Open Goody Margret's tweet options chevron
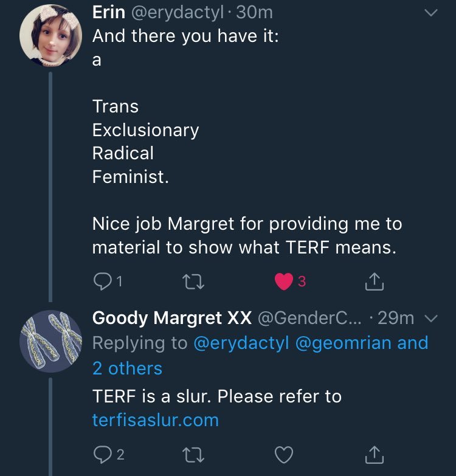 [430, 319]
